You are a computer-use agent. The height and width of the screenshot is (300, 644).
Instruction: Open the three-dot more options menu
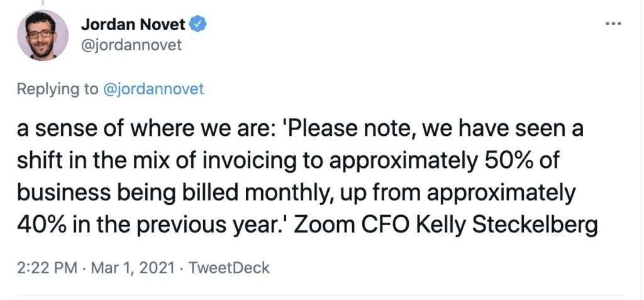coord(614,23)
